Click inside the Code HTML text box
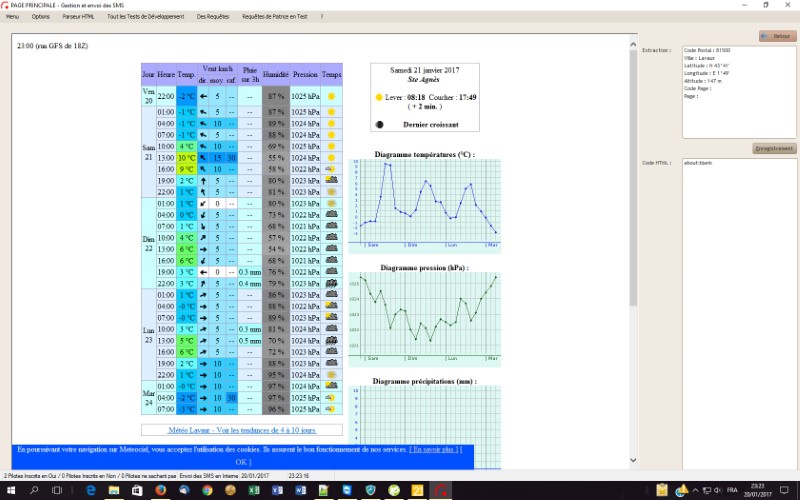 739,314
